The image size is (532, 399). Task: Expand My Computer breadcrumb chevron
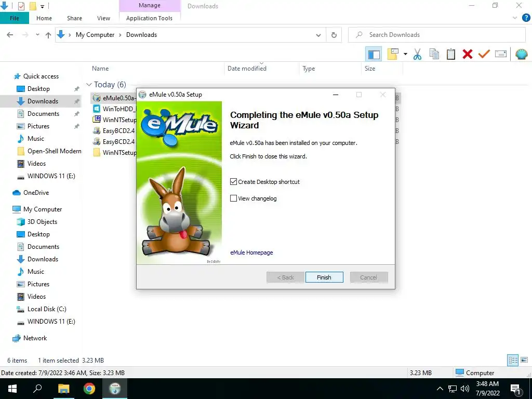120,35
